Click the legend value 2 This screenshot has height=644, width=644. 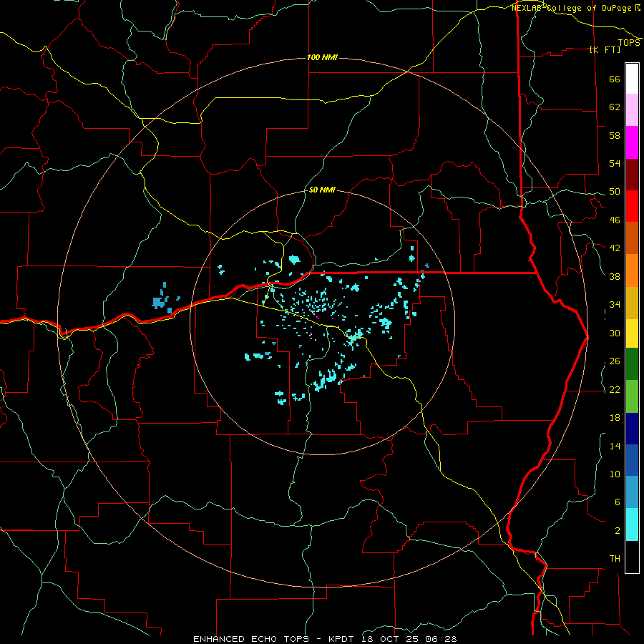pos(618,531)
